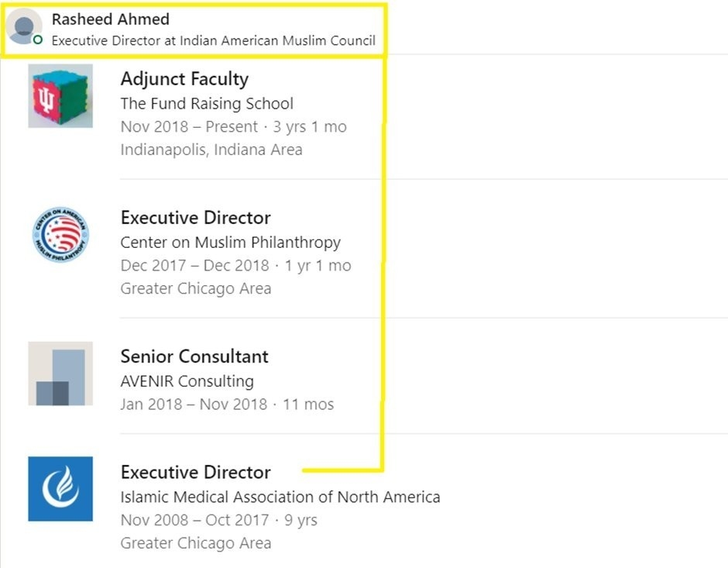Click the Executive Director at IAMC headline
Image resolution: width=728 pixels, height=568 pixels.
pos(213,40)
